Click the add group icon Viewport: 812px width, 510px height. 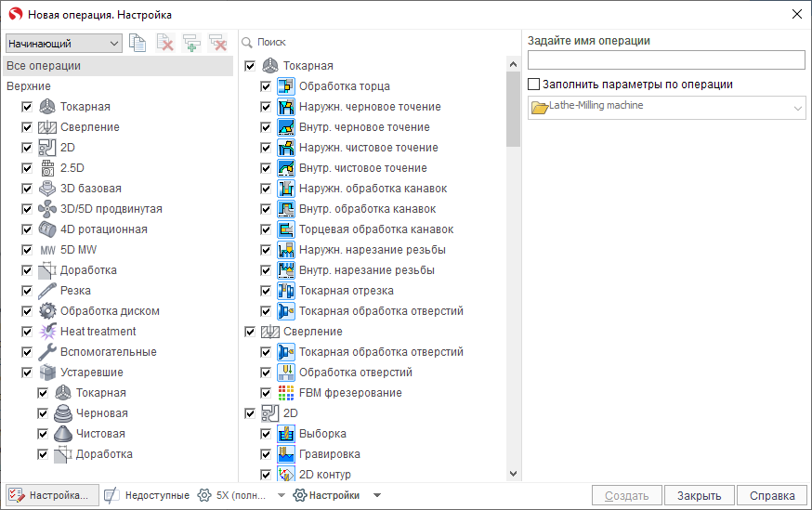click(x=191, y=43)
